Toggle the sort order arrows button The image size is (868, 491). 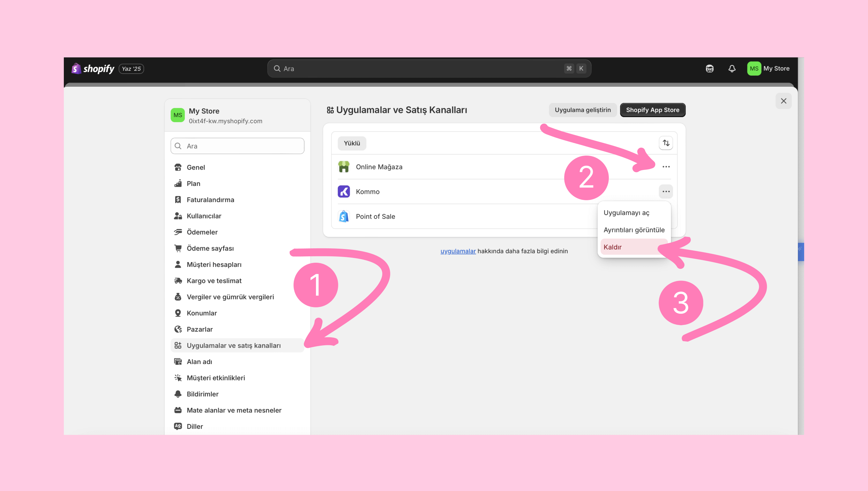click(665, 143)
